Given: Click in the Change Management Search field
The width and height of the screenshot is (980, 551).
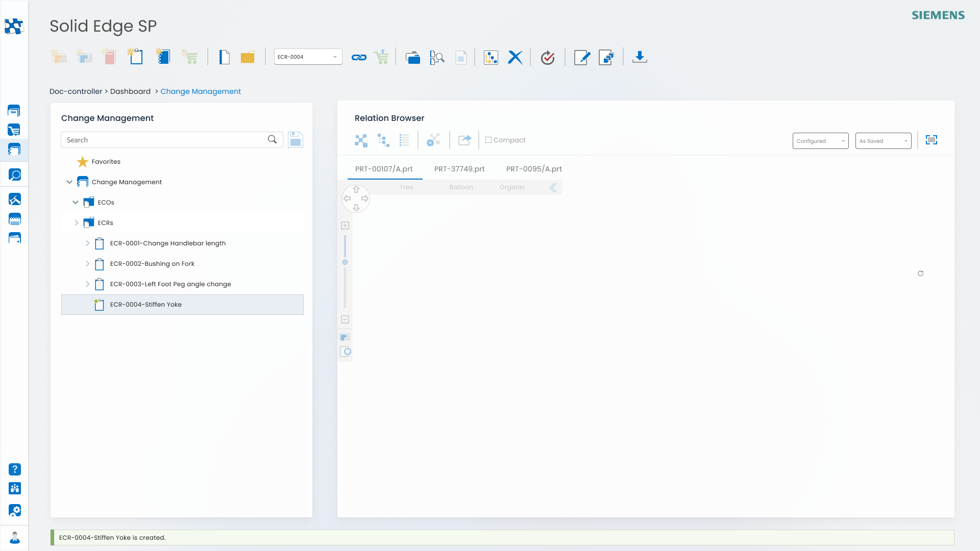Looking at the screenshot, I should click(x=171, y=140).
